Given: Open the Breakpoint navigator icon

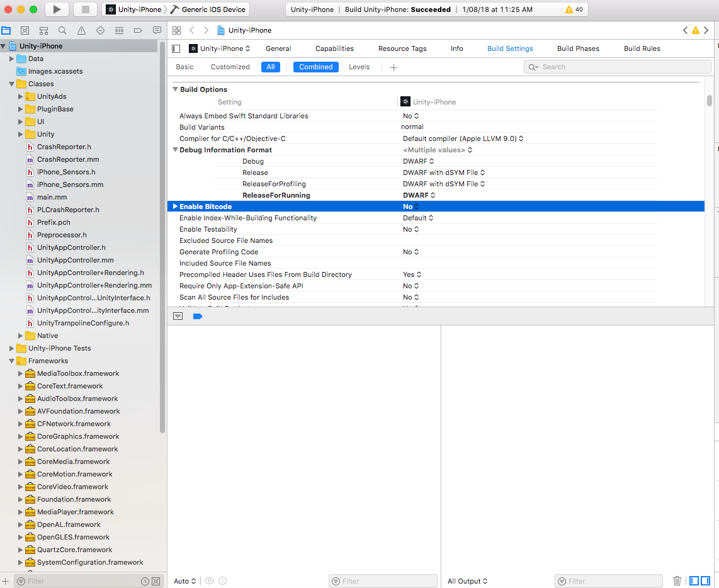Looking at the screenshot, I should point(137,30).
